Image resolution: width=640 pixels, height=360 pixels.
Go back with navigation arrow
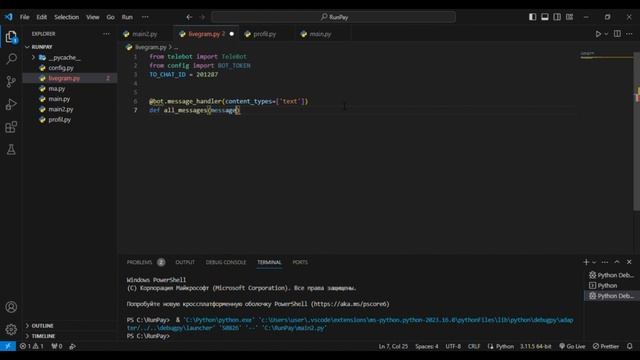coord(189,17)
